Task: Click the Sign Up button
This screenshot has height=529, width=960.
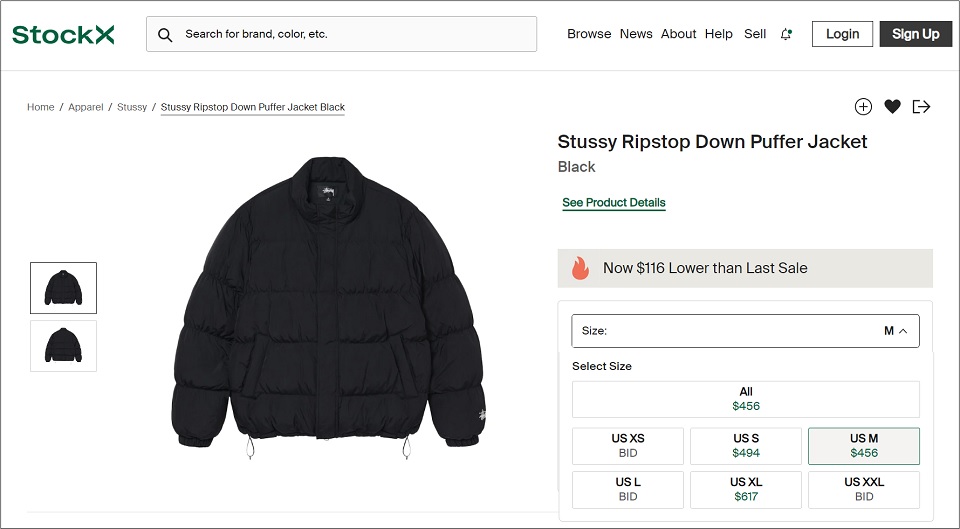Action: click(x=915, y=34)
